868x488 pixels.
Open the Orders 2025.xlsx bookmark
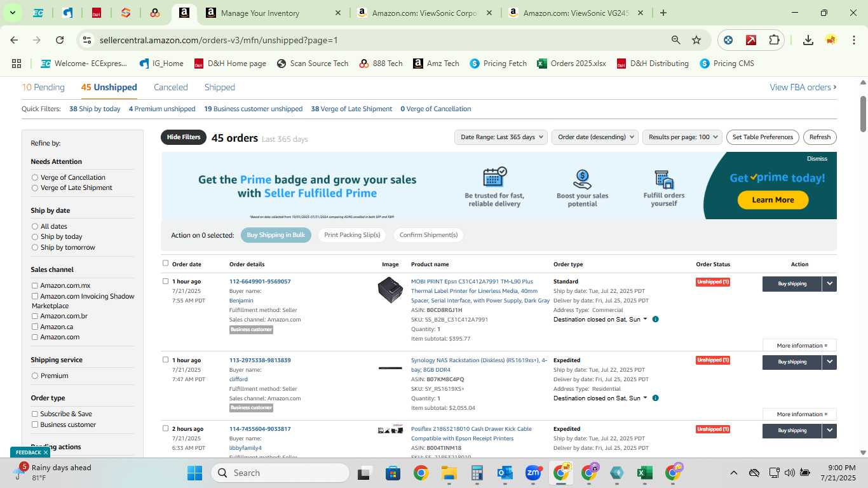571,64
